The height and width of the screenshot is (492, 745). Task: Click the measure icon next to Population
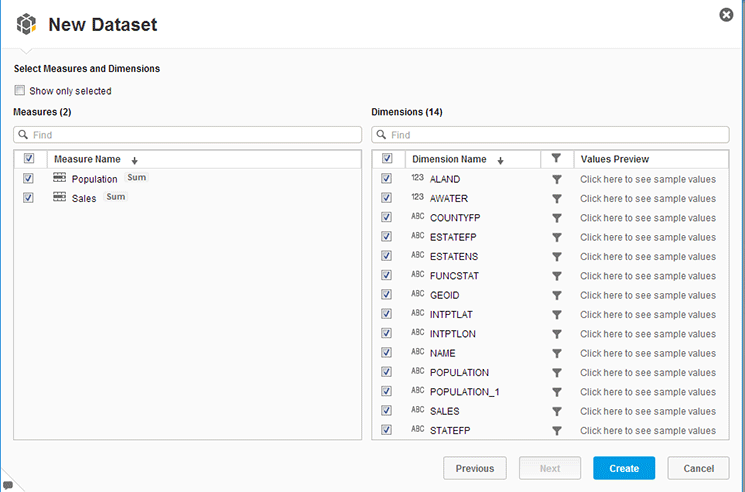59,178
